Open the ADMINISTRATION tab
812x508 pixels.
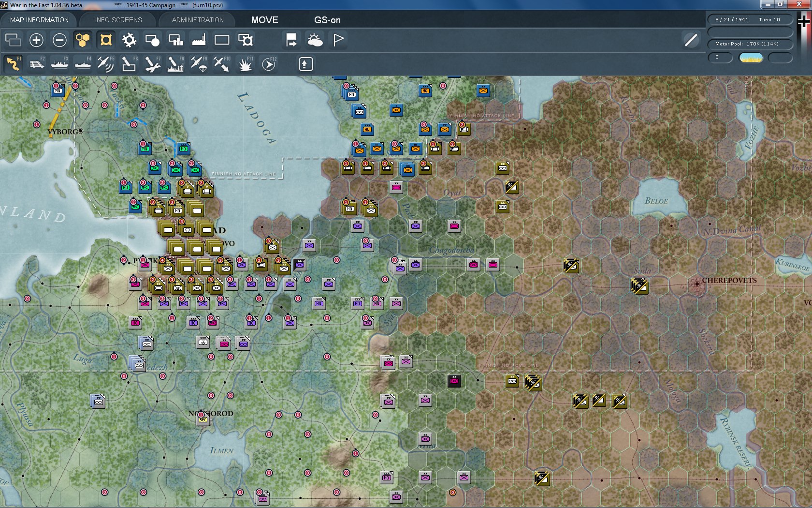(x=198, y=20)
